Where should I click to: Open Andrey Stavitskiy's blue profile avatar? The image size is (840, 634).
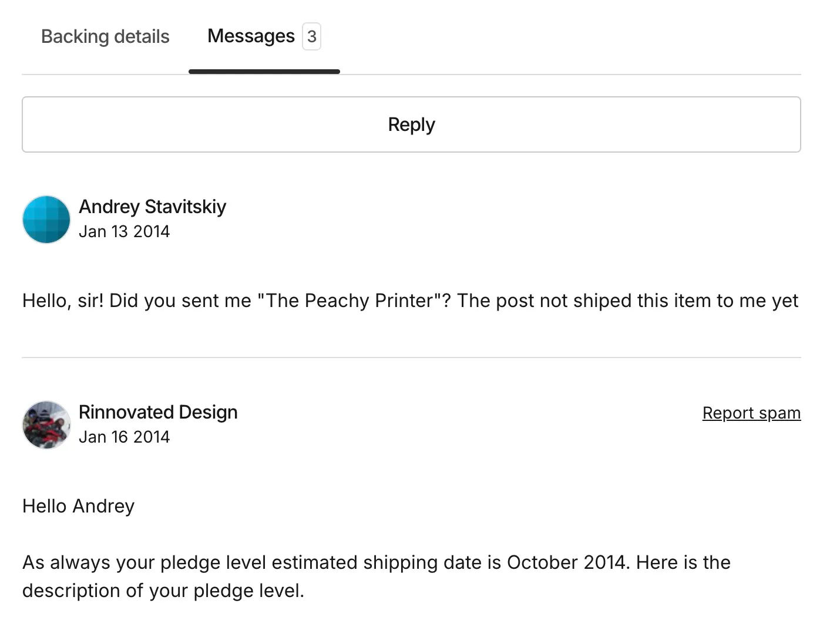[x=46, y=220]
